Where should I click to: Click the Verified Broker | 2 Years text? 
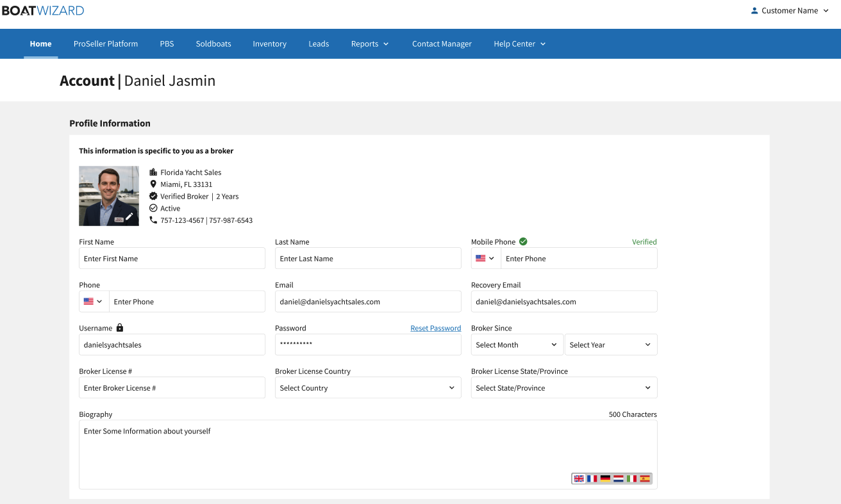[199, 197]
